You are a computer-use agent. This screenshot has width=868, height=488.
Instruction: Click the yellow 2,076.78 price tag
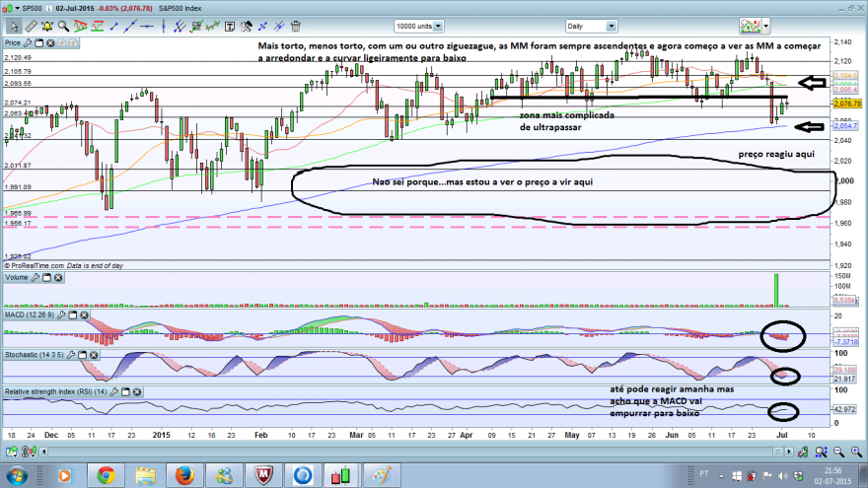tap(847, 104)
